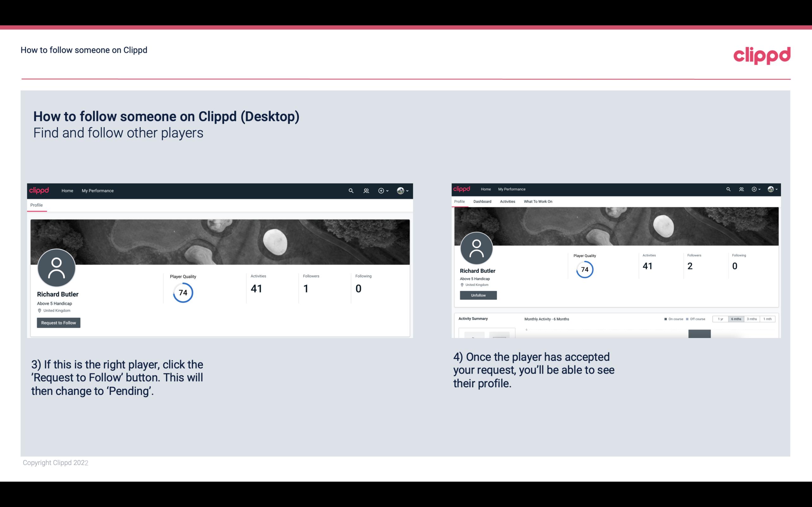Image resolution: width=812 pixels, height=507 pixels.
Task: Expand the 6 months activity time selector
Action: tap(736, 319)
